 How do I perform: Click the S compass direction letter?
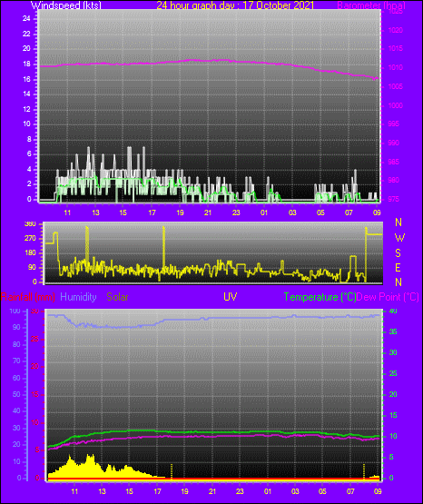(398, 253)
